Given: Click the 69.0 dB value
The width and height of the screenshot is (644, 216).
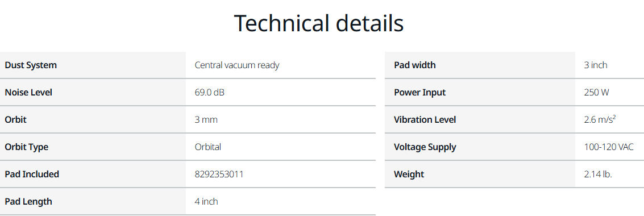Looking at the screenshot, I should coord(210,93).
